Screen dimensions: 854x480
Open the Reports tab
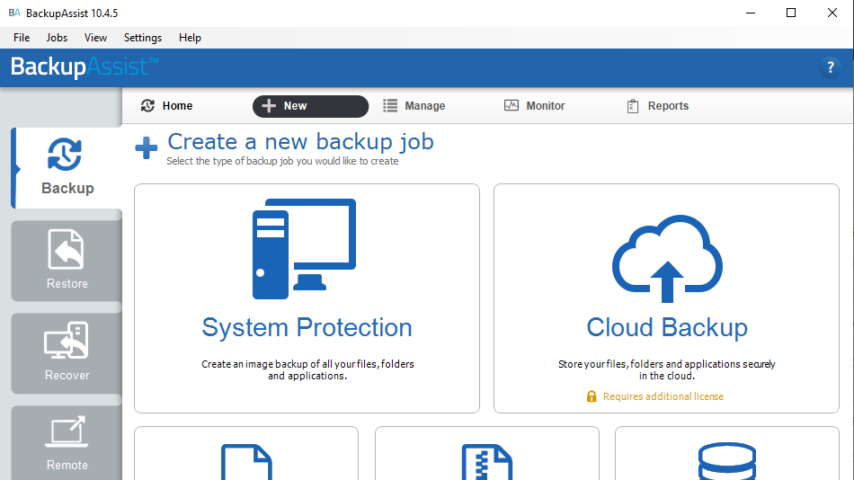(x=657, y=106)
